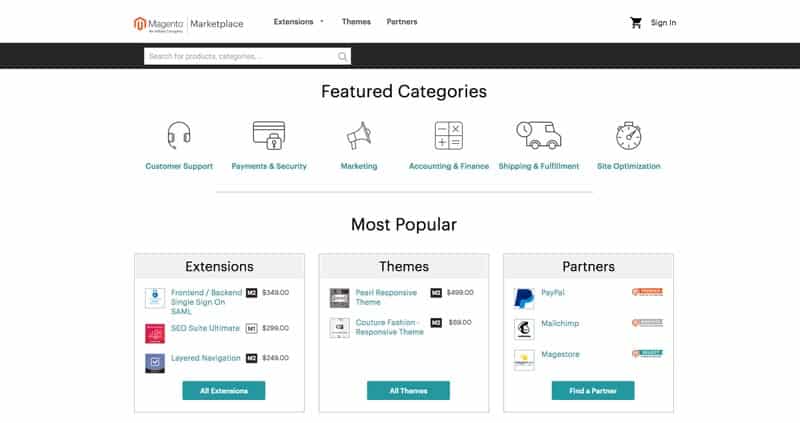Click the Mailchimp partner badge

tap(647, 322)
